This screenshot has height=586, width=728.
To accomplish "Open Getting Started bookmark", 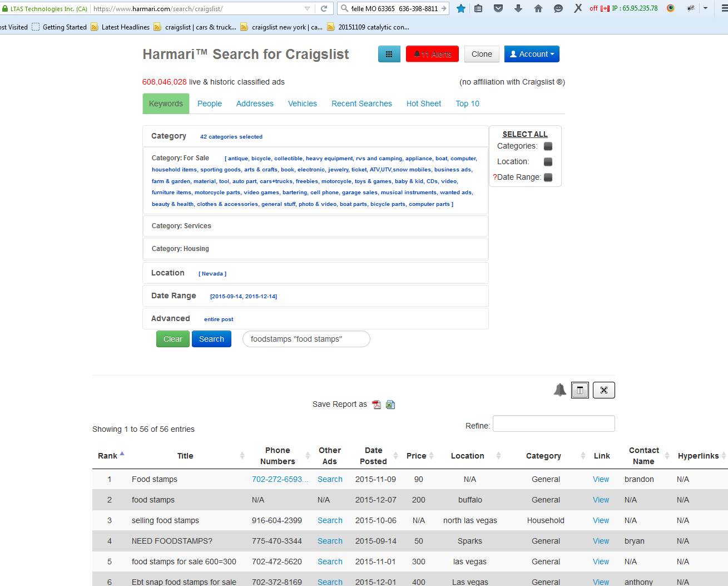I will tap(60, 27).
